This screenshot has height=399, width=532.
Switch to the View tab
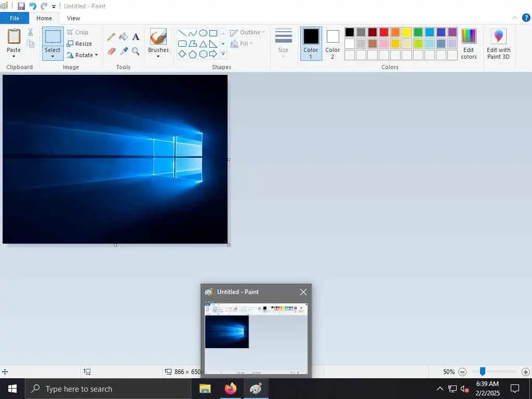point(73,18)
